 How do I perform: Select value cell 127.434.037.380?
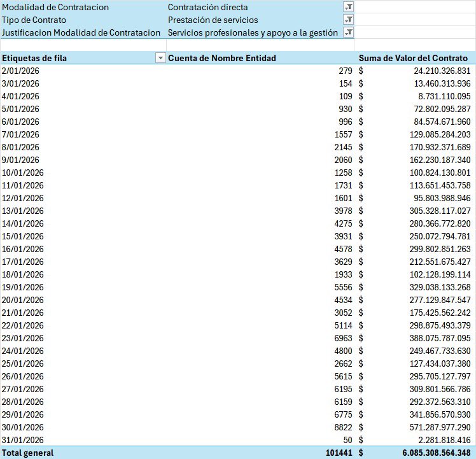coord(440,364)
